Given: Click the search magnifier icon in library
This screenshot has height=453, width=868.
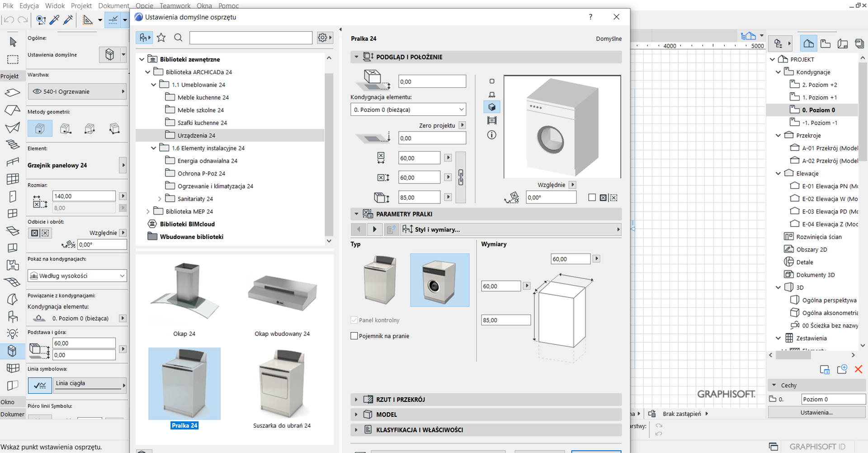Looking at the screenshot, I should click(x=178, y=38).
